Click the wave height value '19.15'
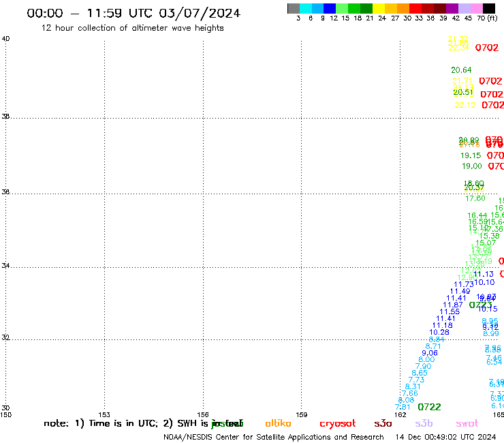The image size is (504, 443). (x=471, y=155)
